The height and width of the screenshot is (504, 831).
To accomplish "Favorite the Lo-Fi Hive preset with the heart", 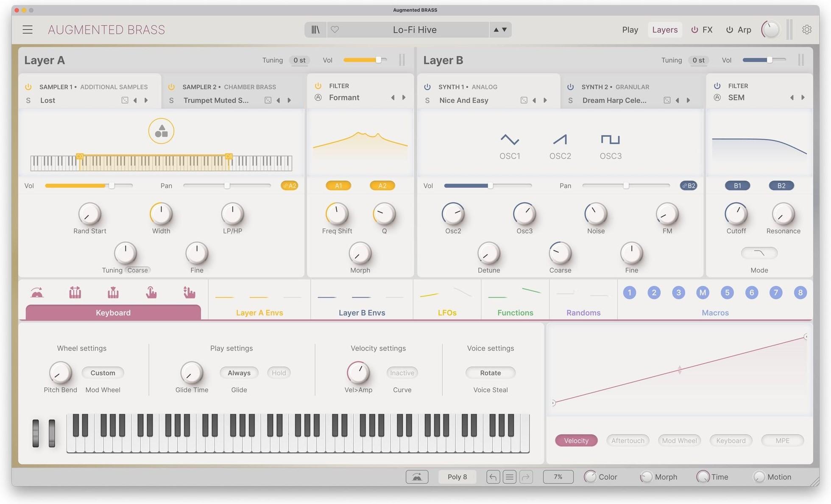I will coord(335,29).
